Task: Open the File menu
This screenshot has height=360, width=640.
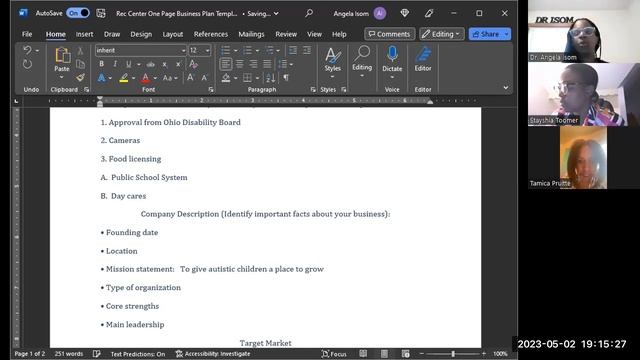Action: coord(27,34)
